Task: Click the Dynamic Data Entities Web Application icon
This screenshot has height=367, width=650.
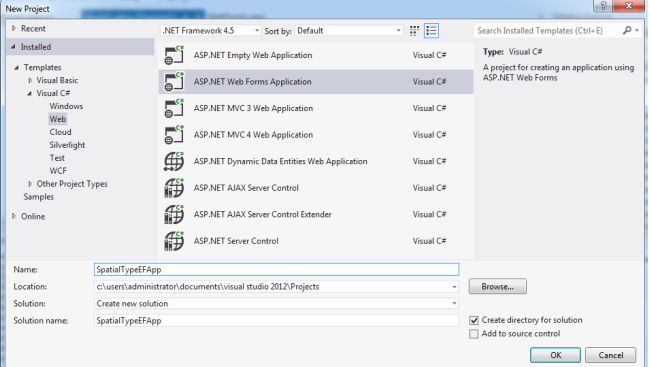Action: click(x=174, y=161)
